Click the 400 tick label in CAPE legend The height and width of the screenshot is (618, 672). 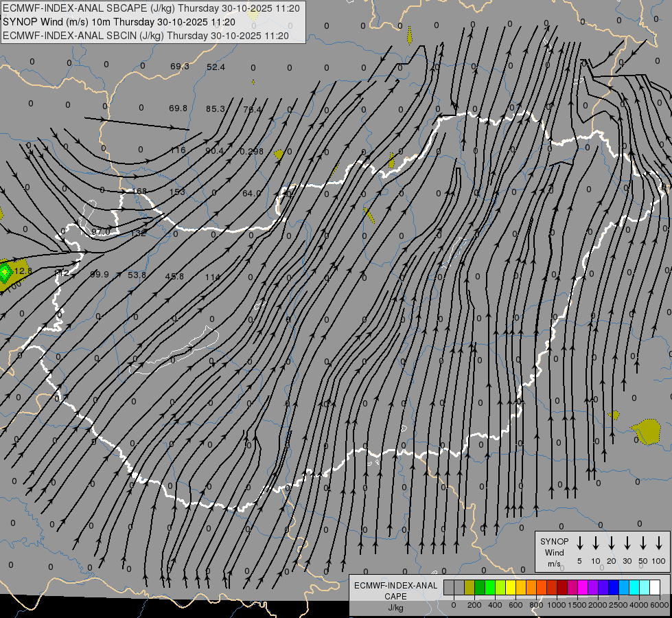coord(495,605)
